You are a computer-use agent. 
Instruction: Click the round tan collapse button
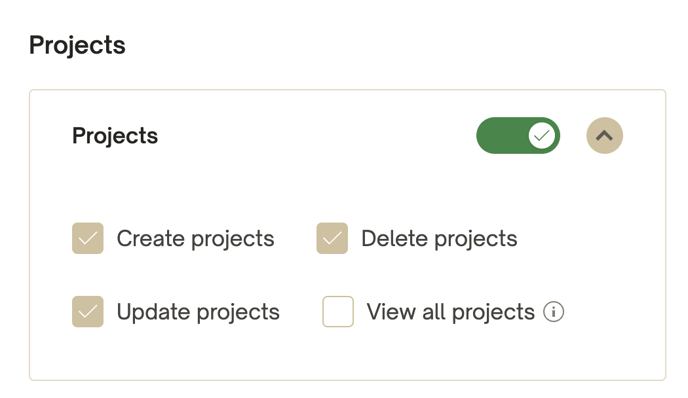click(604, 136)
